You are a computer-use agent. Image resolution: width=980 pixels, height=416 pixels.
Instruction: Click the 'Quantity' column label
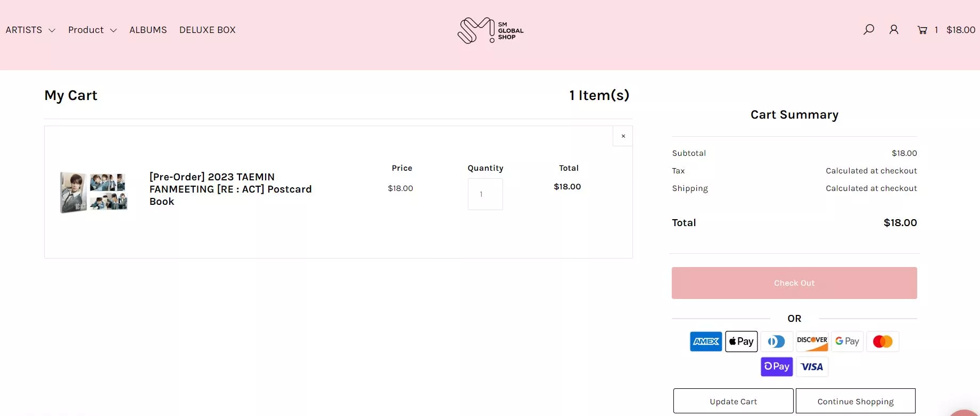click(485, 168)
